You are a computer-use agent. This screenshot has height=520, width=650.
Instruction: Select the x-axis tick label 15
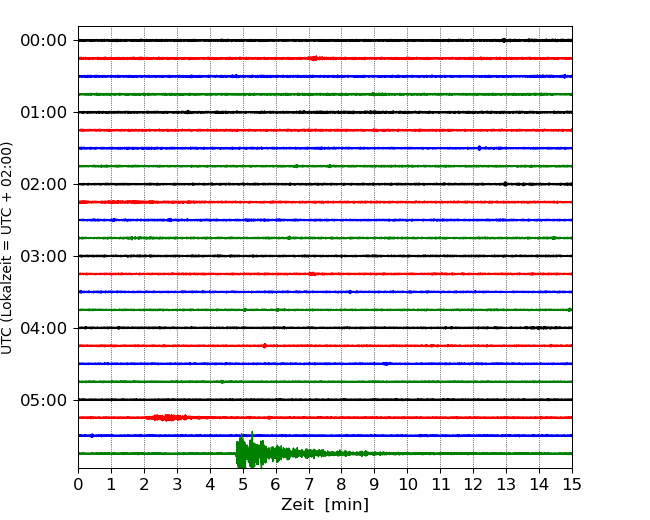pos(572,484)
